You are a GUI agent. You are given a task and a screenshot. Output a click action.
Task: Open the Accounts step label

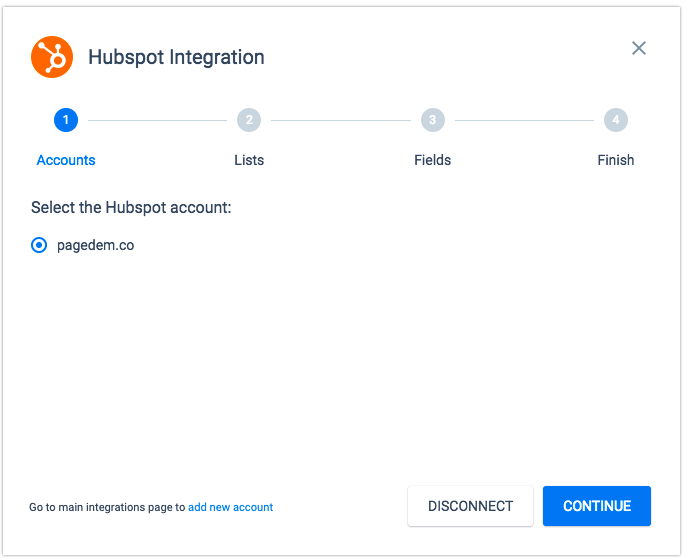point(66,160)
